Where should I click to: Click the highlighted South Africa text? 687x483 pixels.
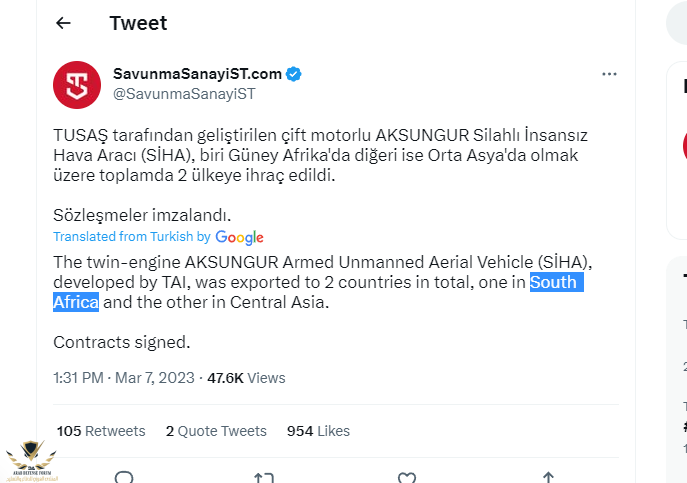pos(553,282)
